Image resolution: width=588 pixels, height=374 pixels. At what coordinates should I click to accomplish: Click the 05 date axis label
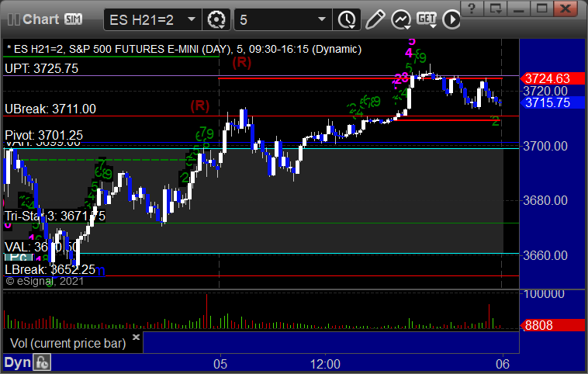coord(220,364)
